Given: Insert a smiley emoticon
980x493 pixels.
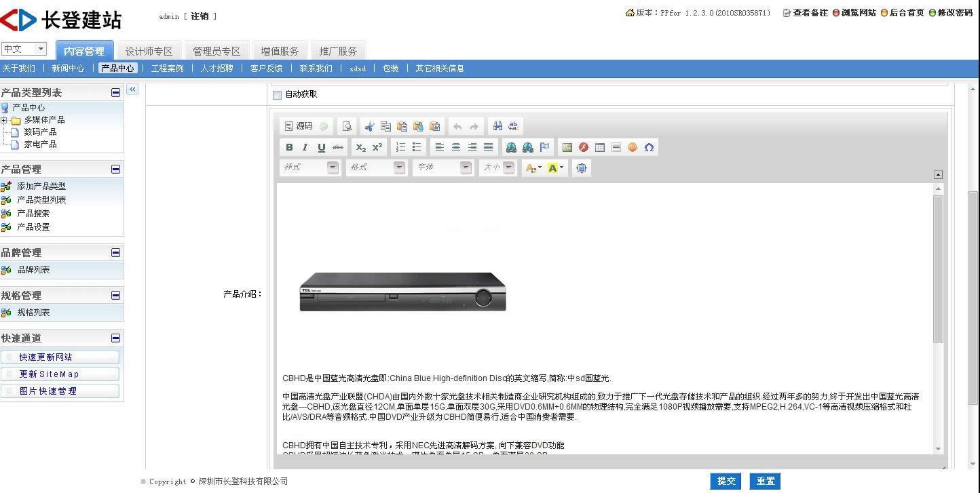Looking at the screenshot, I should point(633,147).
